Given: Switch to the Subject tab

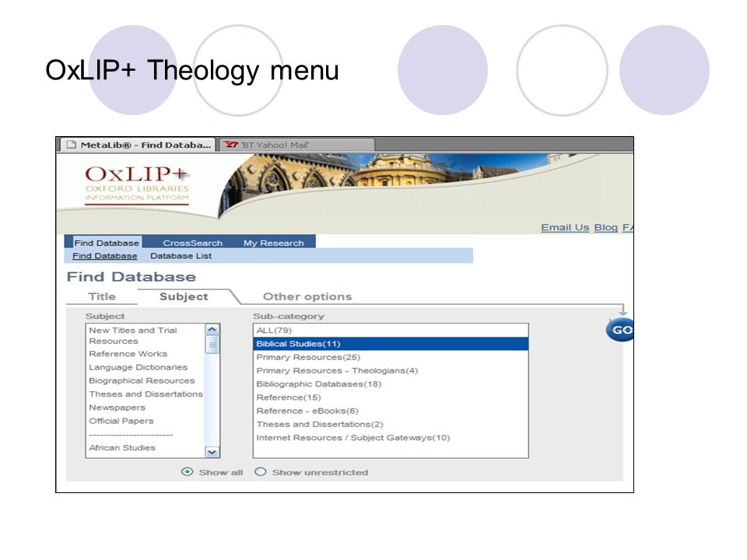Looking at the screenshot, I should pyautogui.click(x=184, y=296).
